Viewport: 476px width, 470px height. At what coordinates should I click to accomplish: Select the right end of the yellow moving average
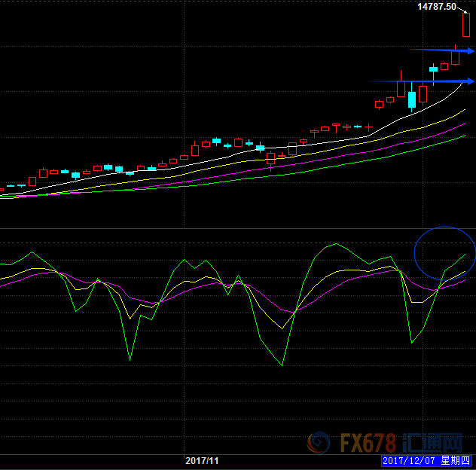465,108
